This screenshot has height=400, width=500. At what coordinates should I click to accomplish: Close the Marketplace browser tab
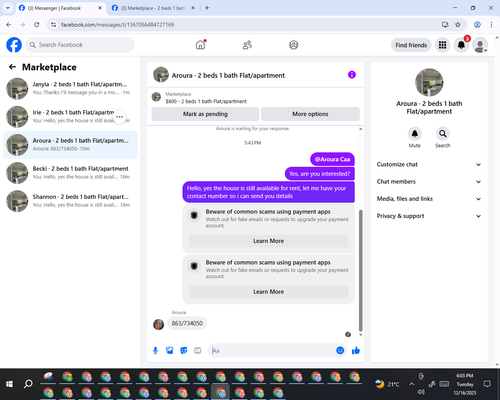[x=193, y=8]
